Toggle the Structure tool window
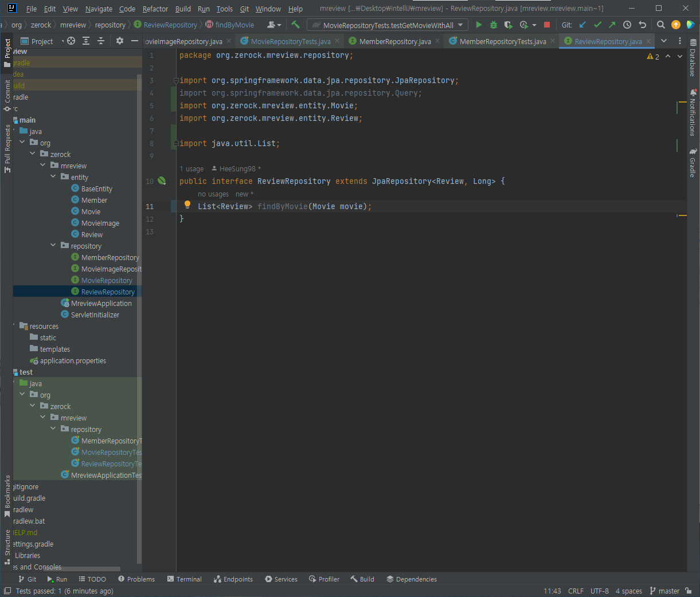This screenshot has height=597, width=700. (x=7, y=547)
